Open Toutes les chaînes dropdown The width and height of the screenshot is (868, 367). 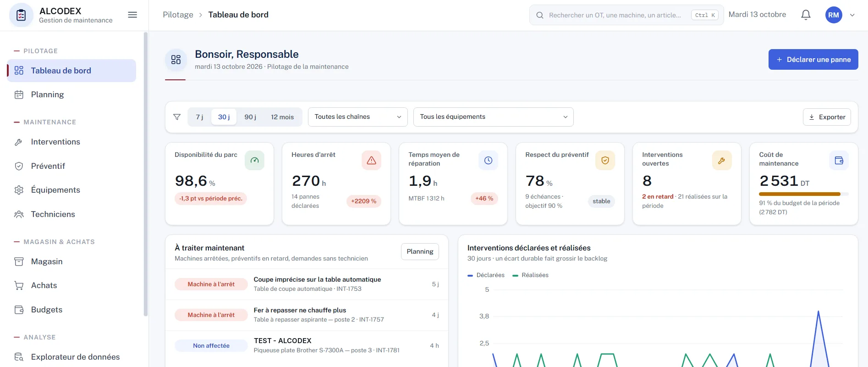tap(358, 117)
